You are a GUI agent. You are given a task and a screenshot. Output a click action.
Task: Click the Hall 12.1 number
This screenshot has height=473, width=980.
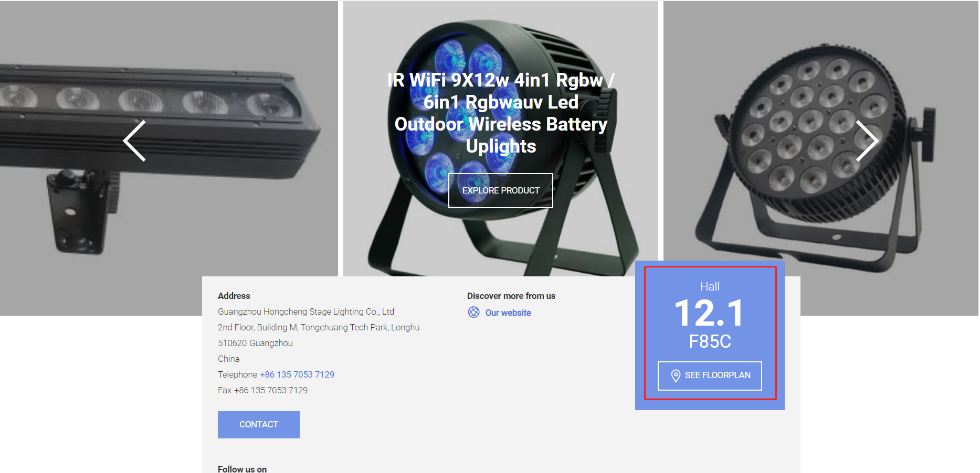click(710, 313)
